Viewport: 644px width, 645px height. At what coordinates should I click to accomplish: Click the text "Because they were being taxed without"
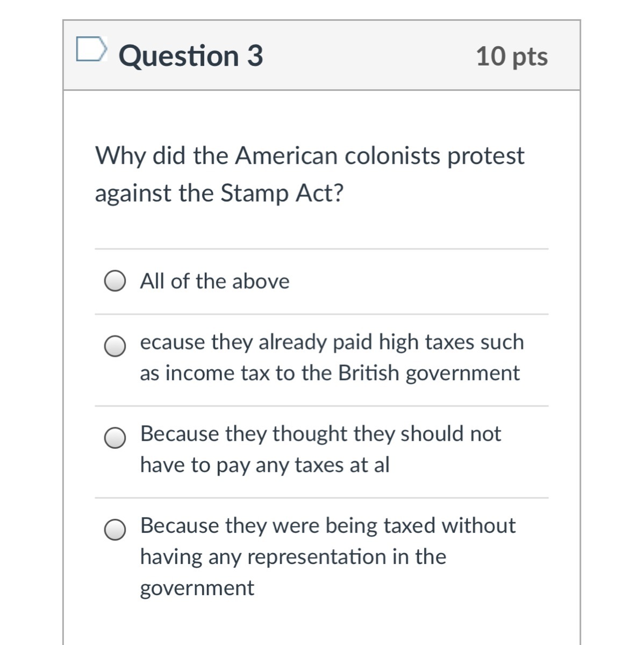tap(327, 525)
